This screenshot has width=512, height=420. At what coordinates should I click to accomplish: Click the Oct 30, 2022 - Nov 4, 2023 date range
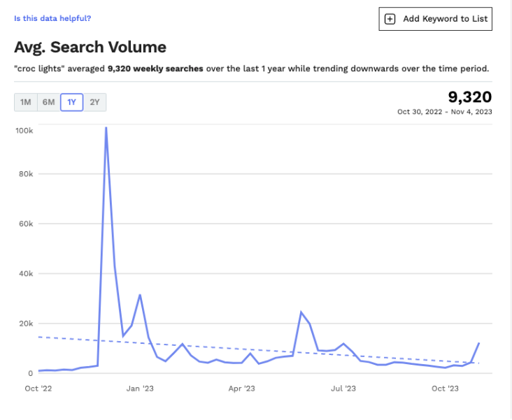[x=444, y=112]
